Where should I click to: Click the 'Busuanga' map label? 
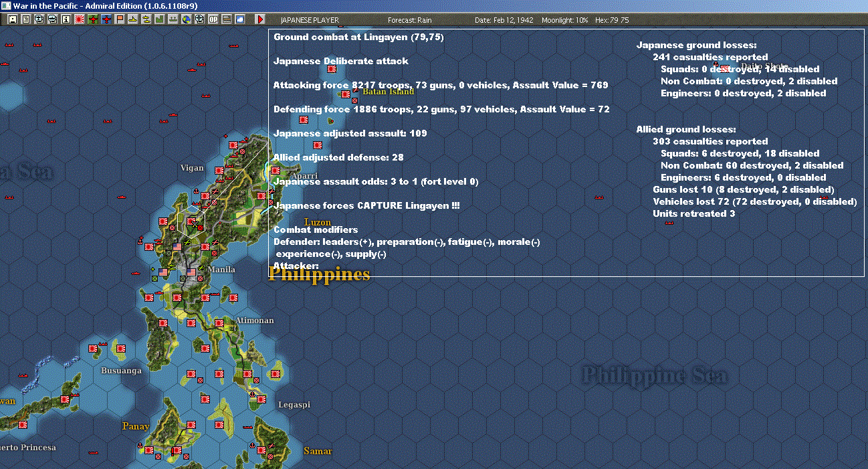tap(121, 371)
